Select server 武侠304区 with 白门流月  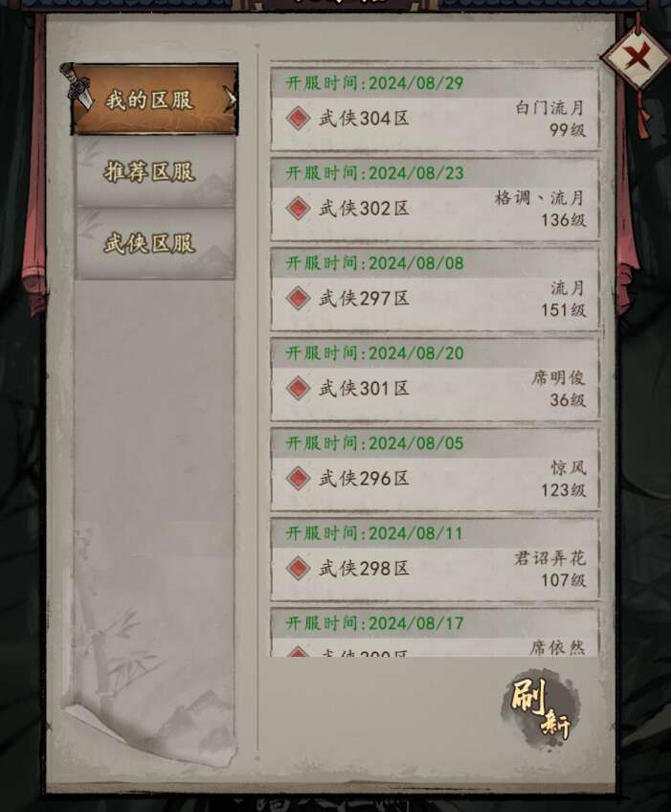click(435, 107)
